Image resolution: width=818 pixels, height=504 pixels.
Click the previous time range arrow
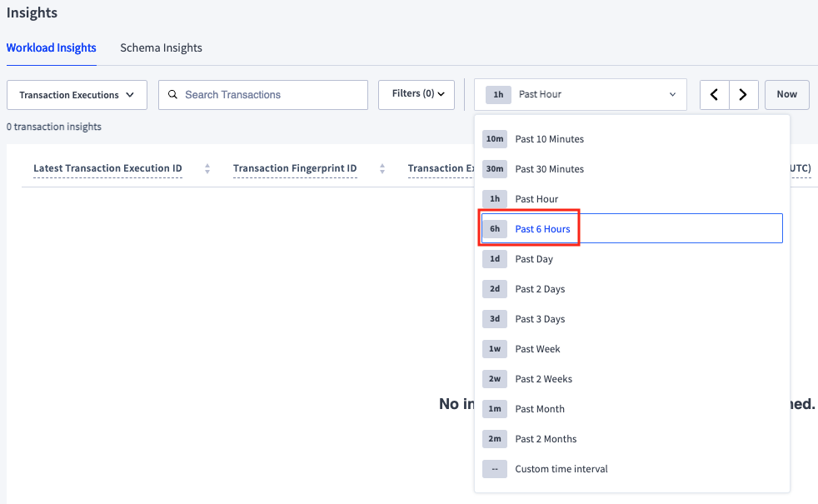714,95
